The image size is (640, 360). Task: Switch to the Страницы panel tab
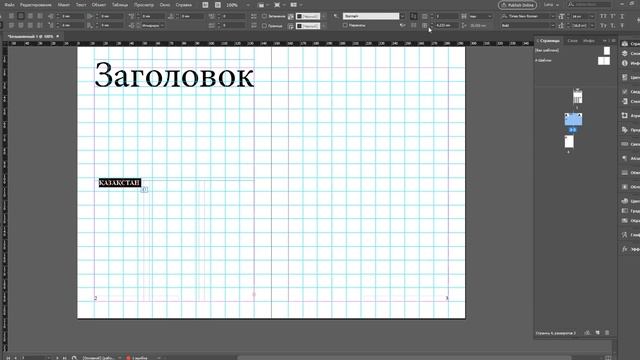coord(549,41)
